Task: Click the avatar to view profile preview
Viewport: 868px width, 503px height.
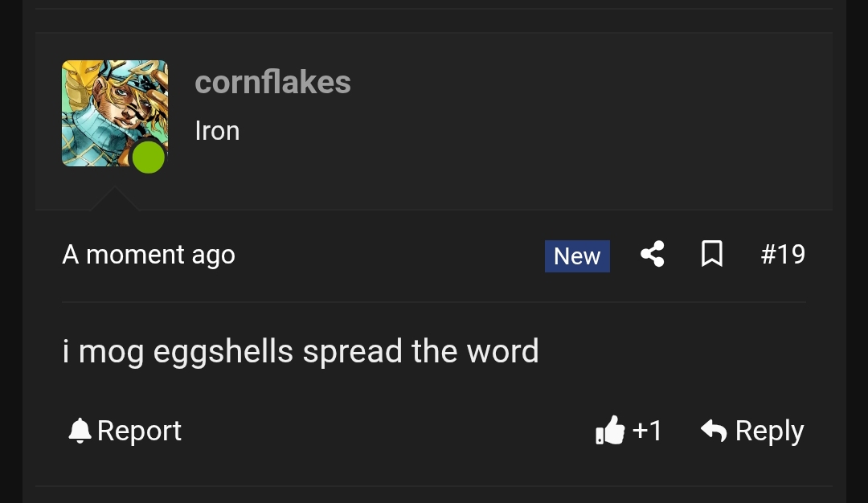Action: 114,113
